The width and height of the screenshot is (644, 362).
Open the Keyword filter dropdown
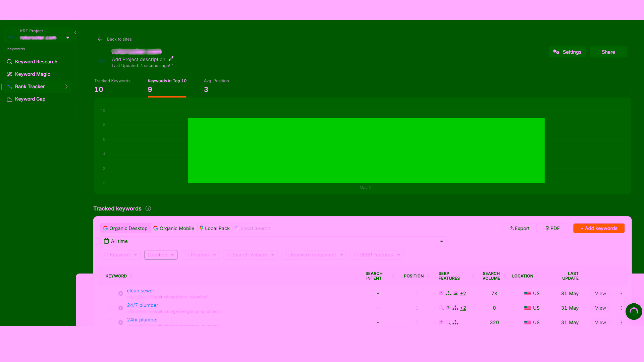[x=120, y=255]
